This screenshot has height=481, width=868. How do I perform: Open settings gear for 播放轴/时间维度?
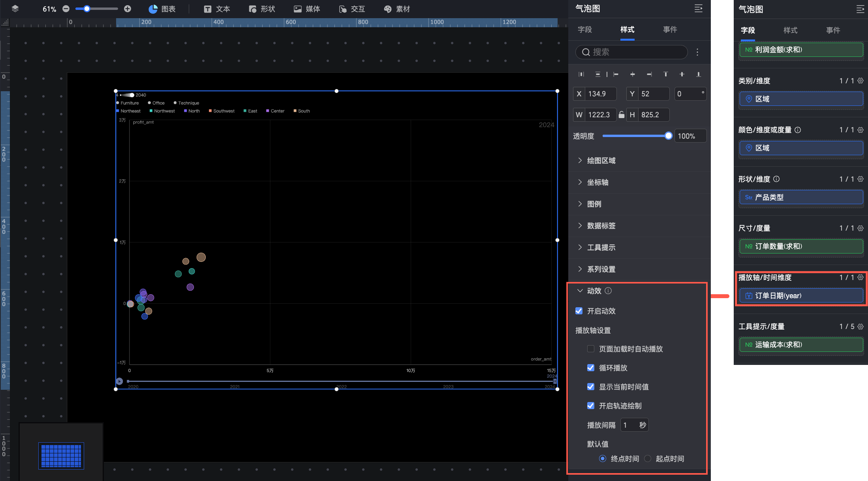(860, 278)
